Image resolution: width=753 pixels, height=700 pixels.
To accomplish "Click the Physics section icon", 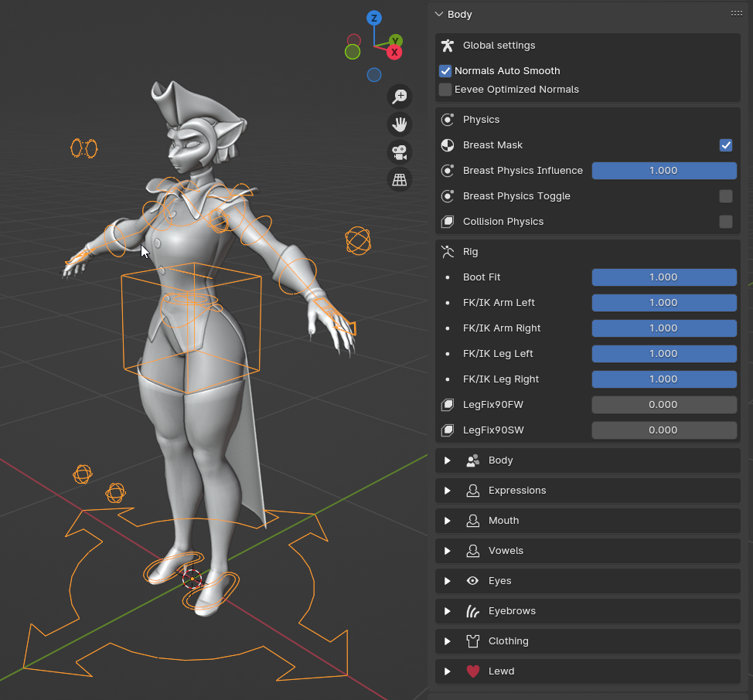I will 448,120.
